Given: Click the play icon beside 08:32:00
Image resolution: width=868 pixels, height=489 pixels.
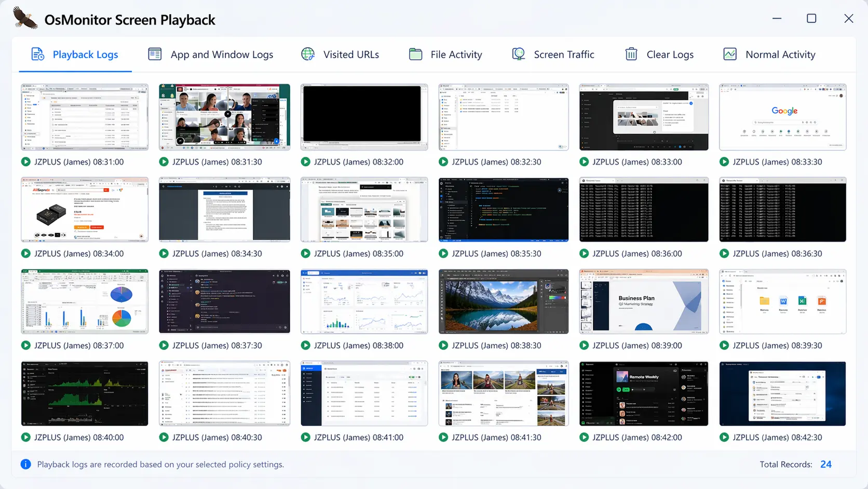Looking at the screenshot, I should tap(305, 162).
